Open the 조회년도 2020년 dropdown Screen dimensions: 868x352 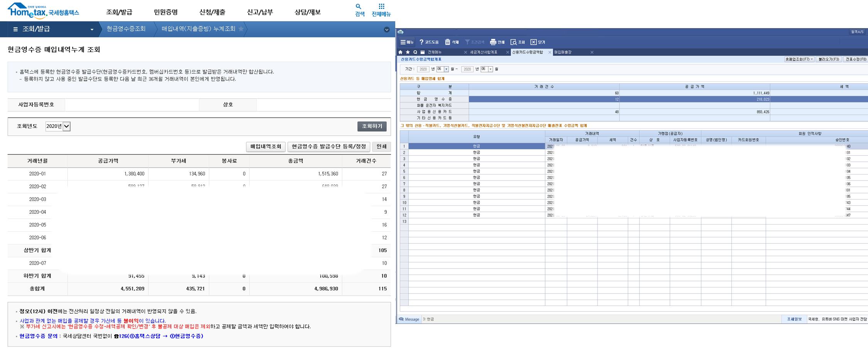tap(58, 126)
